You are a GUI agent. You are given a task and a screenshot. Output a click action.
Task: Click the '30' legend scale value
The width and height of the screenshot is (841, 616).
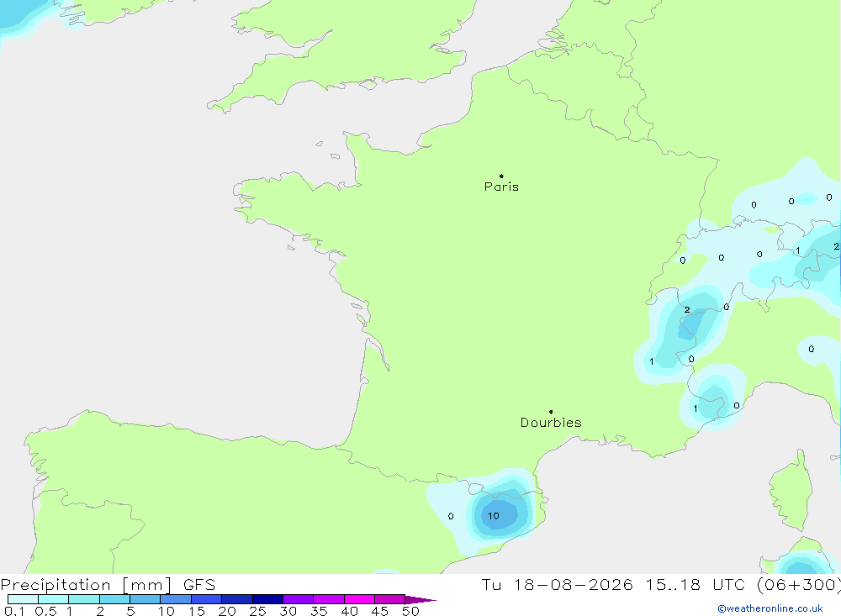(288, 611)
